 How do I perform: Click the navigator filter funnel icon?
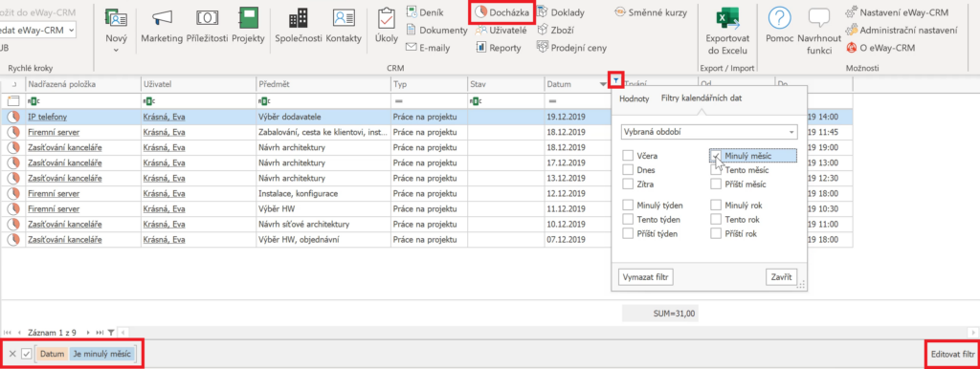pyautogui.click(x=111, y=333)
